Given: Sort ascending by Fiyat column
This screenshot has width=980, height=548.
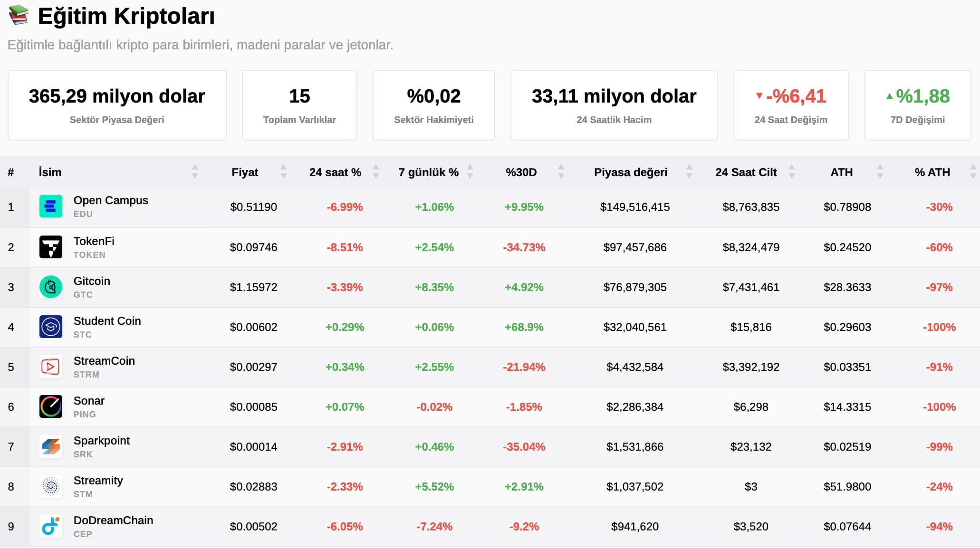Looking at the screenshot, I should pyautogui.click(x=284, y=168).
